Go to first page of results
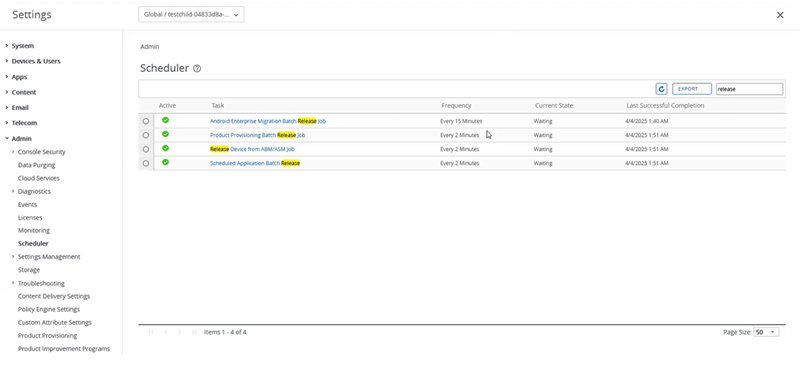 [x=152, y=332]
